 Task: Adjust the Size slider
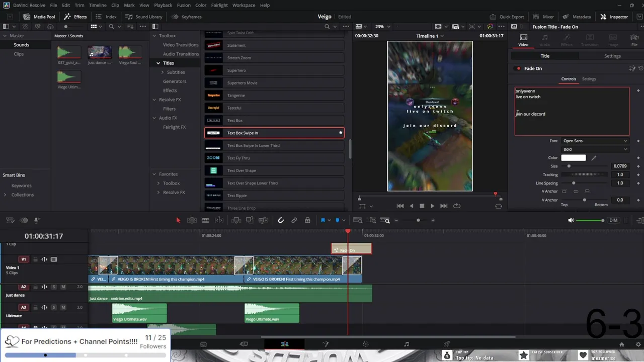[584, 166]
